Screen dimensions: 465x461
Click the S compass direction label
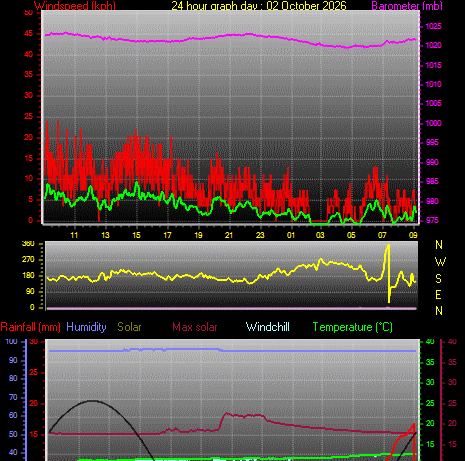[x=439, y=278]
